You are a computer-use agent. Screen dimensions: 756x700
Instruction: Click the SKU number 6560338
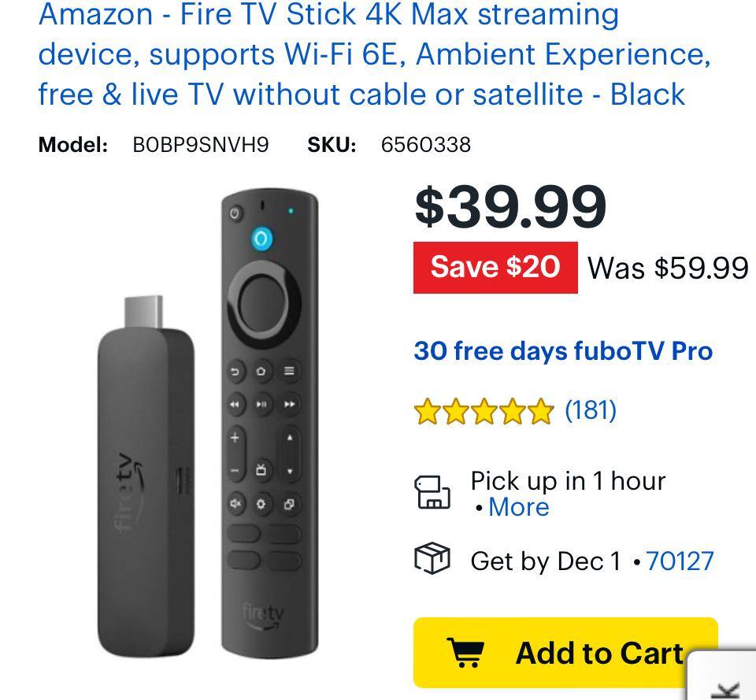click(426, 145)
